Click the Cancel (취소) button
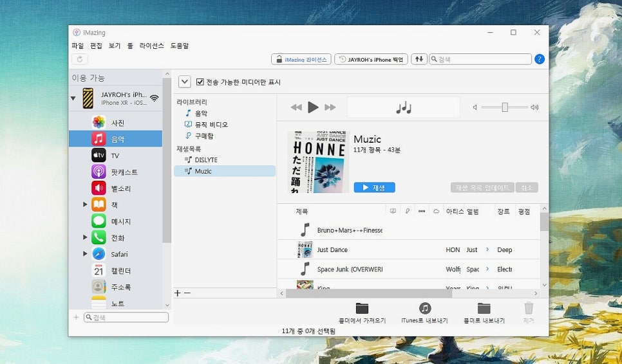The image size is (622, 364). (527, 187)
